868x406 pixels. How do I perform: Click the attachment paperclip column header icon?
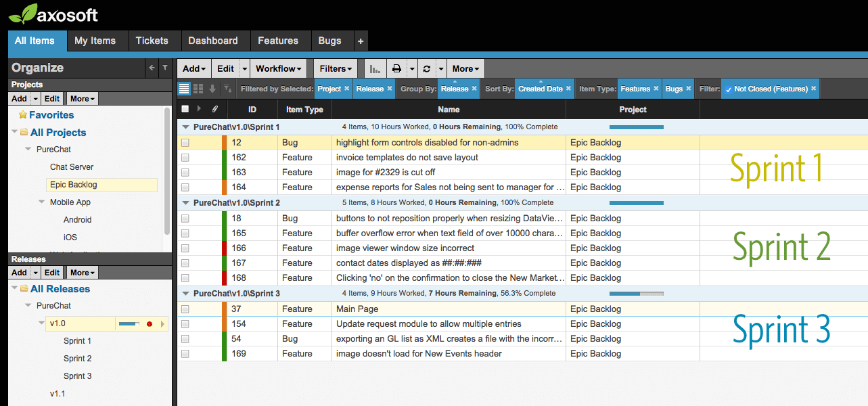tap(214, 109)
